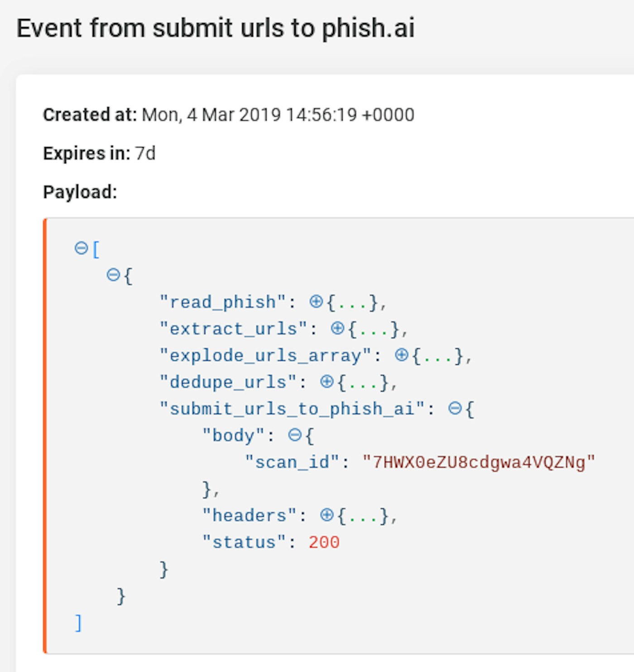The height and width of the screenshot is (672, 634).
Task: Collapse the submit_urls_to_phish_ai object
Action: coord(455,408)
